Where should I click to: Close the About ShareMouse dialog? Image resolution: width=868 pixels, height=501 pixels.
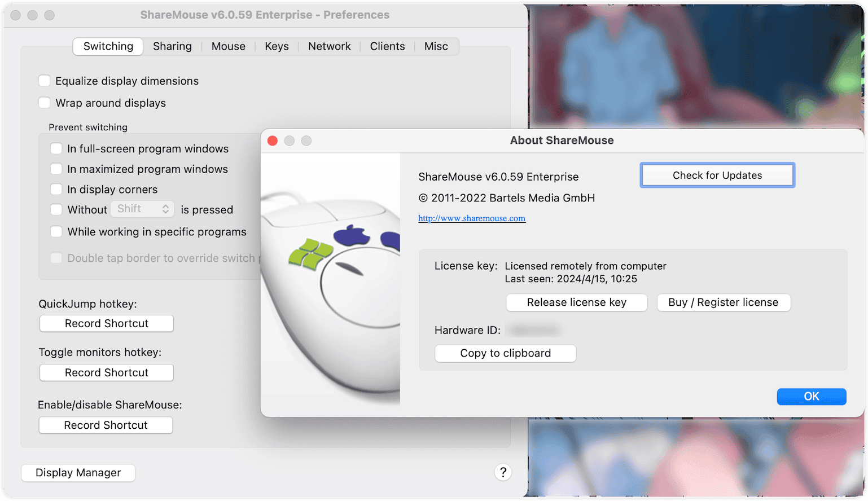(273, 141)
